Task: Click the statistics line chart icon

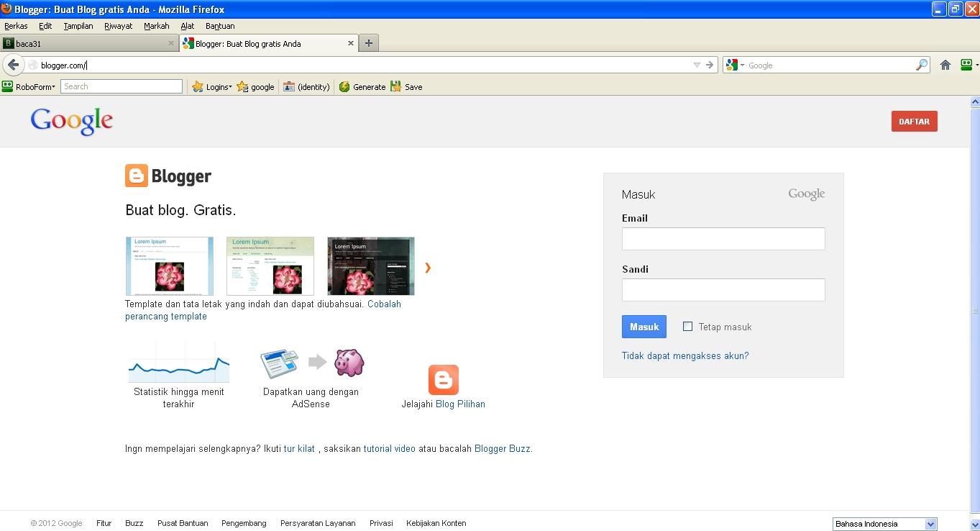Action: (179, 363)
